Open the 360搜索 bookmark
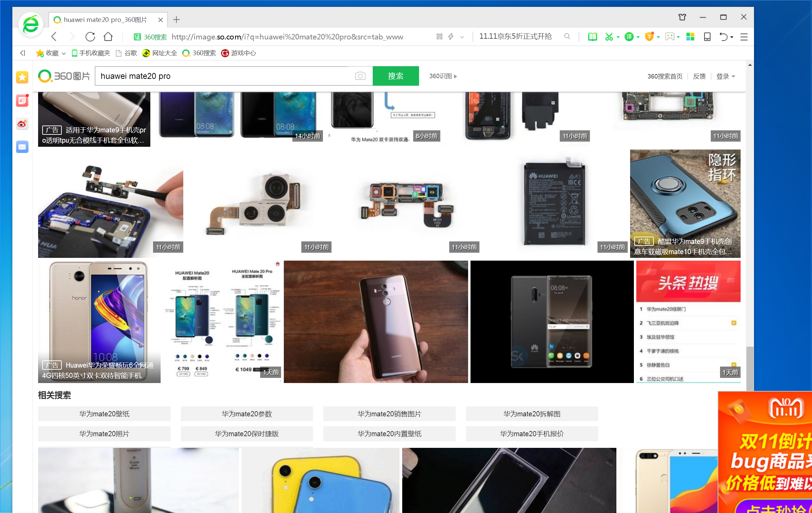Image resolution: width=812 pixels, height=513 pixels. [x=199, y=53]
